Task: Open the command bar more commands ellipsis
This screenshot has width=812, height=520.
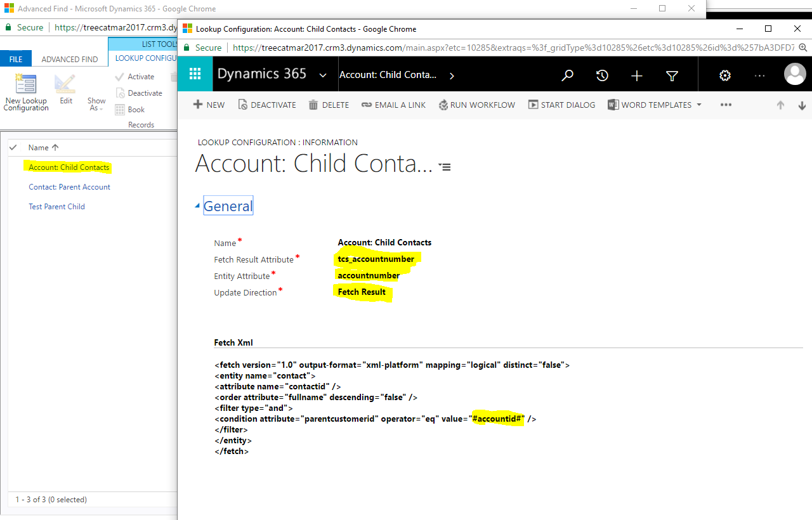Action: [x=726, y=105]
